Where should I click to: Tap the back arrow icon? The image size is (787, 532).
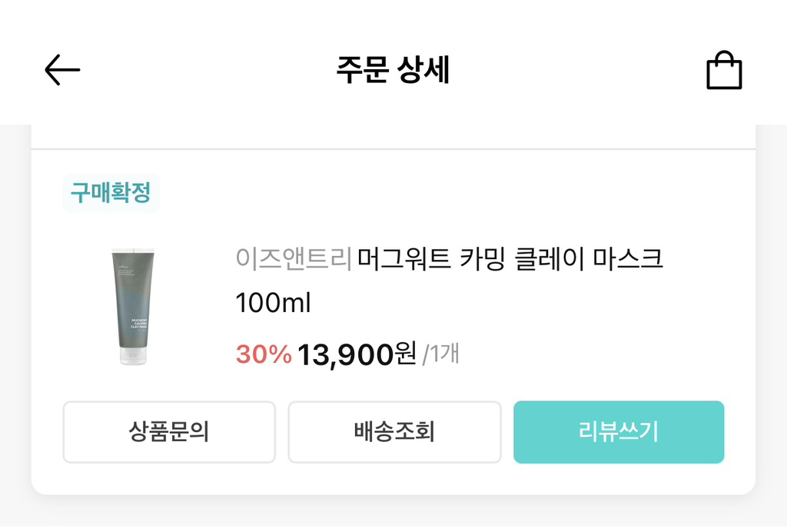tap(62, 70)
